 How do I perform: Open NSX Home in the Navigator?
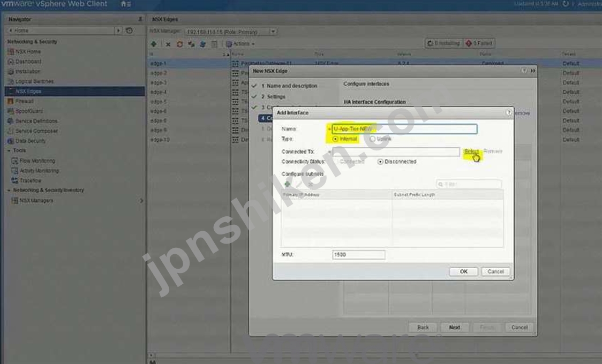(x=28, y=51)
